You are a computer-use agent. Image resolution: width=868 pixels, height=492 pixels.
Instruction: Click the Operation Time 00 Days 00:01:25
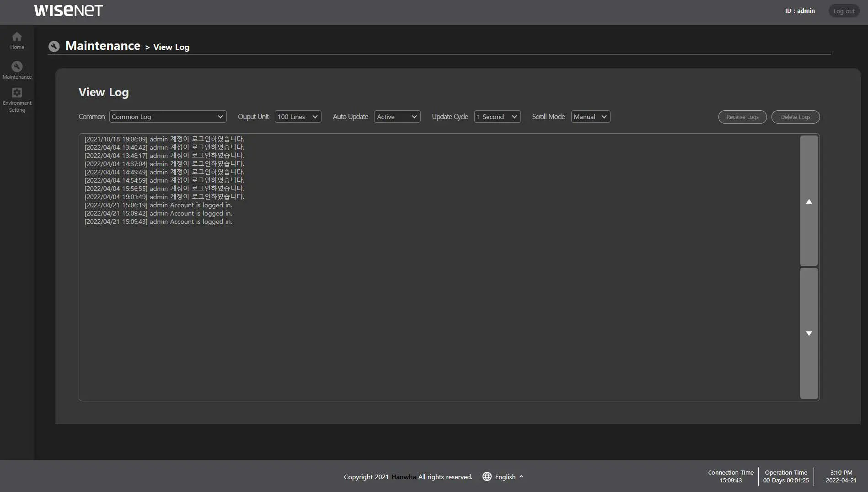pyautogui.click(x=786, y=480)
